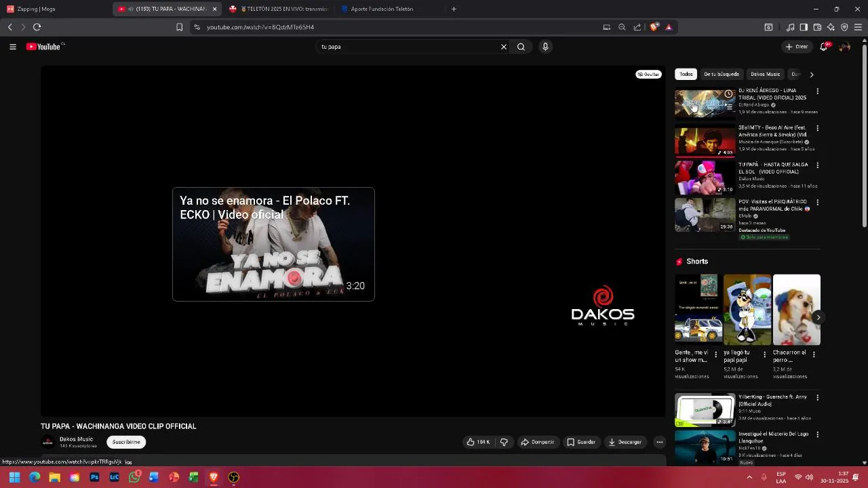Open options for 3BallMTY Beso Al Aire video
The width and height of the screenshot is (868, 488).
pyautogui.click(x=817, y=128)
